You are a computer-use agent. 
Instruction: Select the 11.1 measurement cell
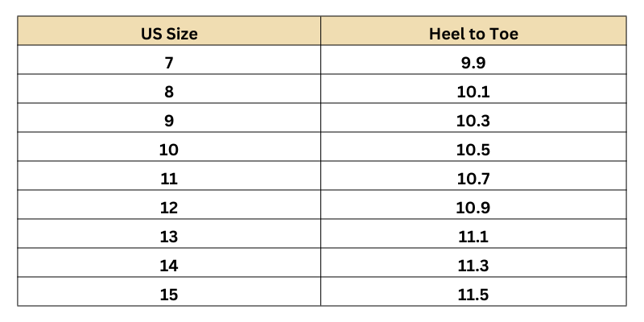coord(473,237)
